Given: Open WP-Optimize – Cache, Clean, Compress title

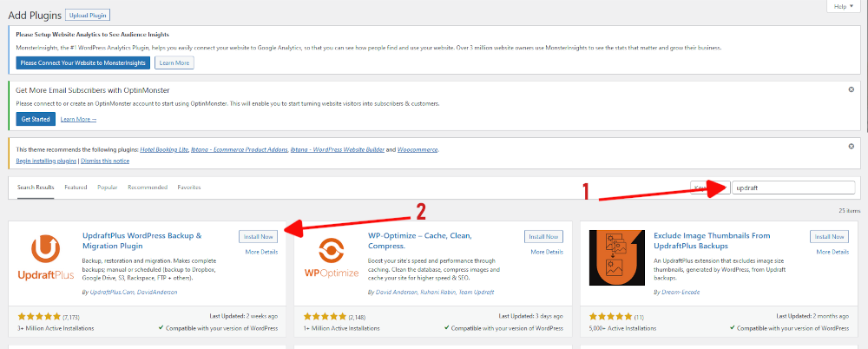Looking at the screenshot, I should (x=419, y=240).
